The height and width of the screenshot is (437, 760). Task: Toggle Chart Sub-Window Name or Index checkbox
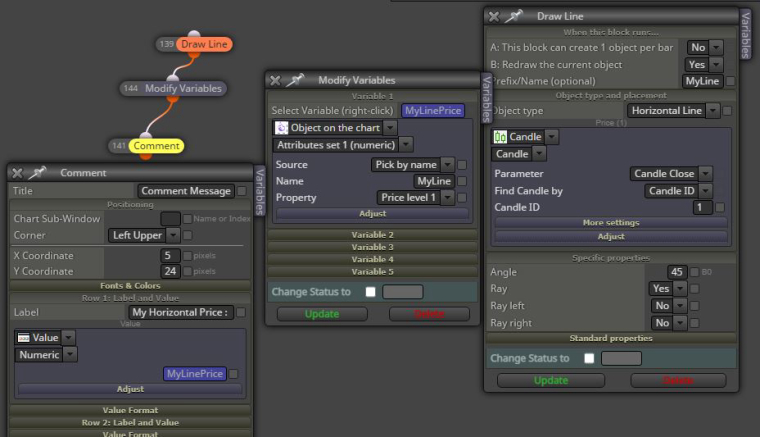(188, 219)
